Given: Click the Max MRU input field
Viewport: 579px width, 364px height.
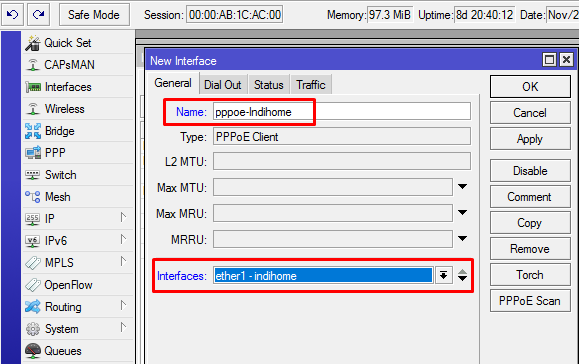Looking at the screenshot, I should coord(333,213).
